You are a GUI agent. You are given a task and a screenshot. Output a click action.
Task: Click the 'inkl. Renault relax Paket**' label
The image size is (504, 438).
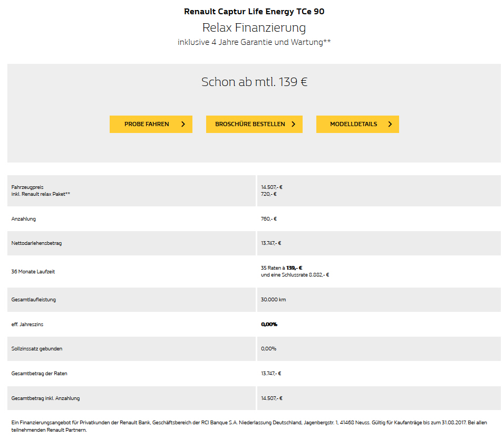tap(41, 194)
